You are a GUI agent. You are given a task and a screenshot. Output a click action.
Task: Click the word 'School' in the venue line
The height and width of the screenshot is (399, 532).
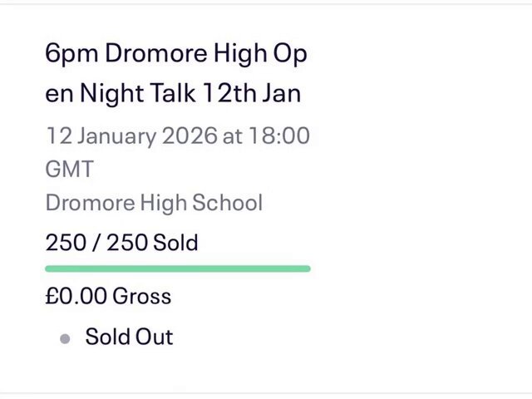pos(228,203)
